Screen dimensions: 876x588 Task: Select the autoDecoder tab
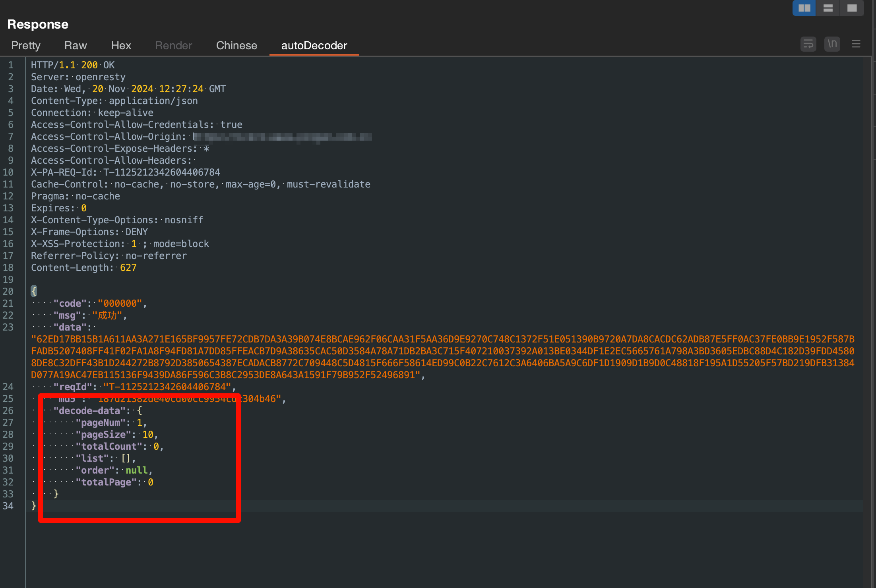(314, 45)
